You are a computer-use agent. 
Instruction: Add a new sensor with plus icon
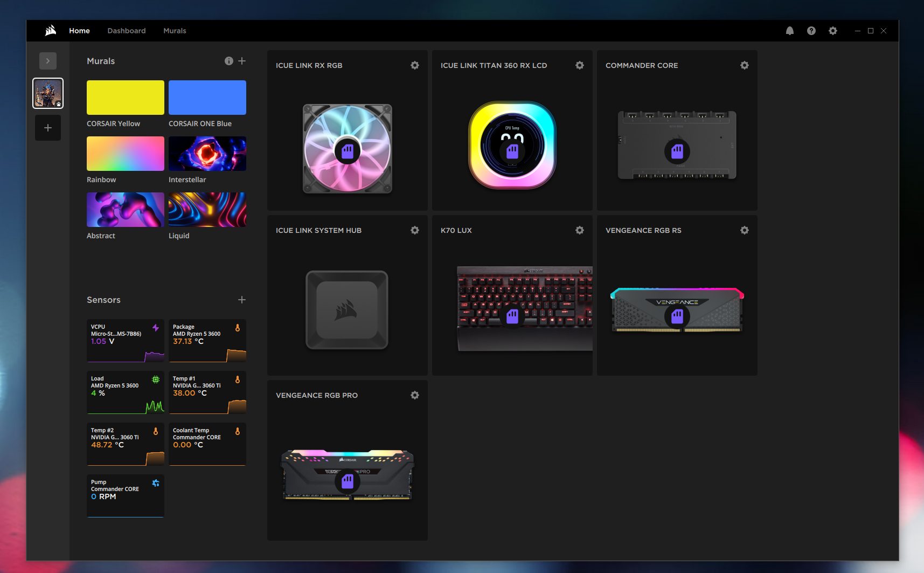coord(242,300)
